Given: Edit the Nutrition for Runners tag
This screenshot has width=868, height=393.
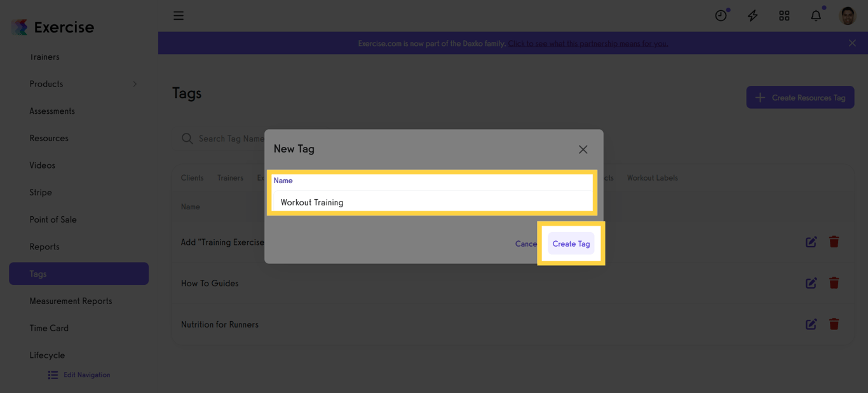Looking at the screenshot, I should click(x=811, y=324).
